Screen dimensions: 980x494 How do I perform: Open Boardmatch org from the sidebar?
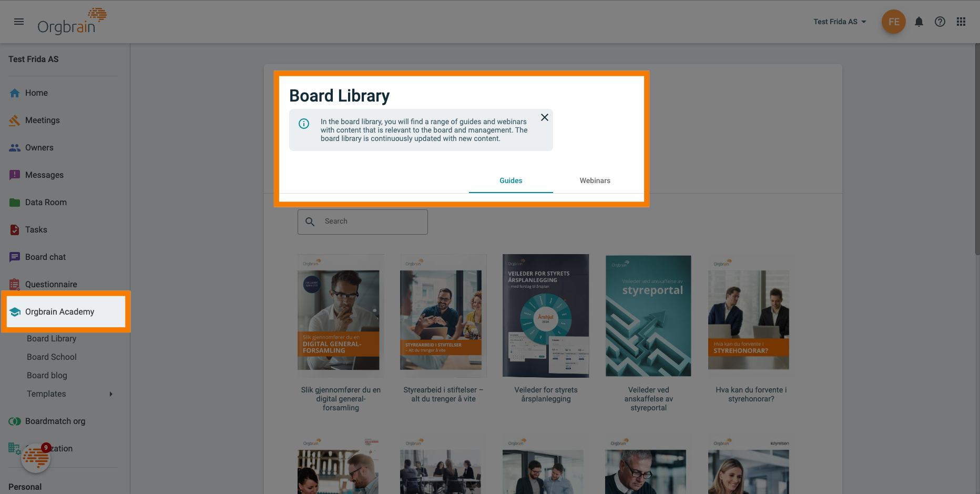pos(55,421)
